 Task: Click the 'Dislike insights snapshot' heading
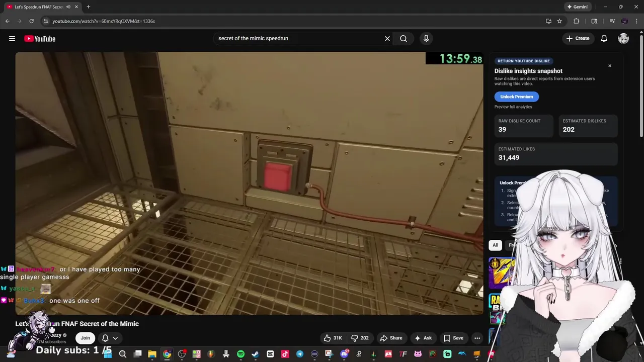click(x=528, y=71)
